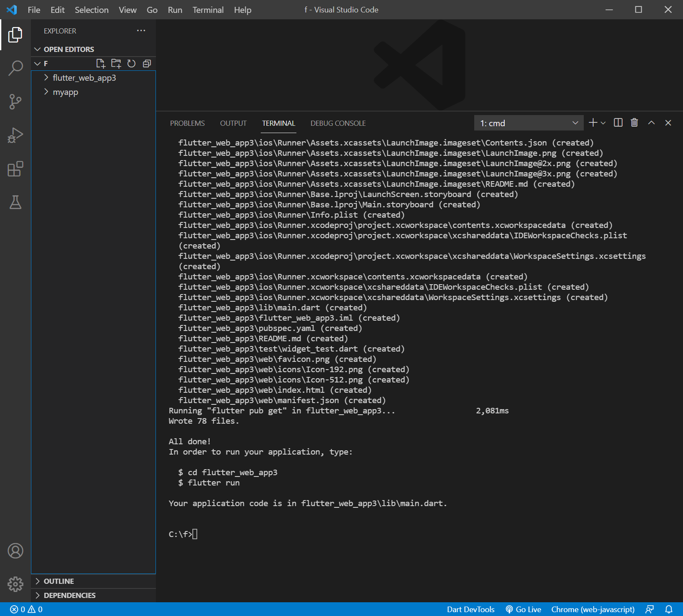Open the terminal selector dropdown '1: cmd'
The height and width of the screenshot is (616, 683).
[x=529, y=123]
